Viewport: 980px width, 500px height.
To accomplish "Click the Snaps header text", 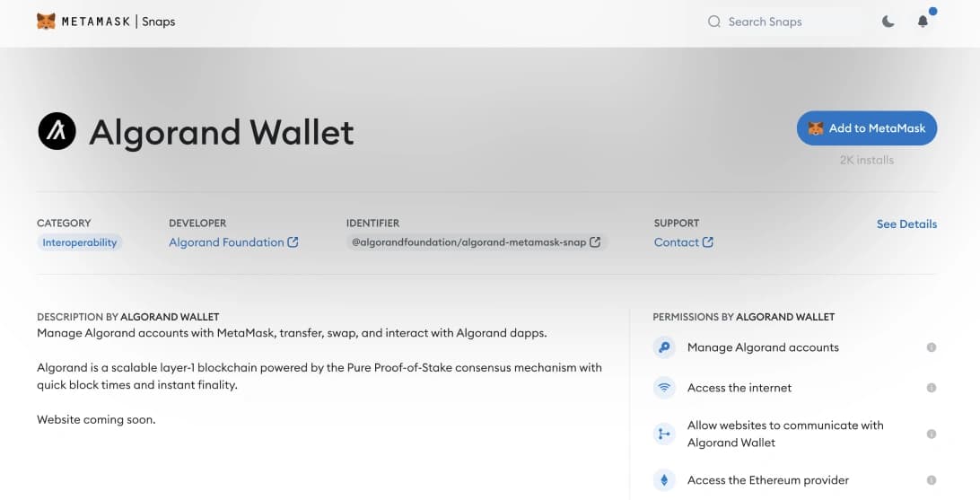I will tap(159, 22).
